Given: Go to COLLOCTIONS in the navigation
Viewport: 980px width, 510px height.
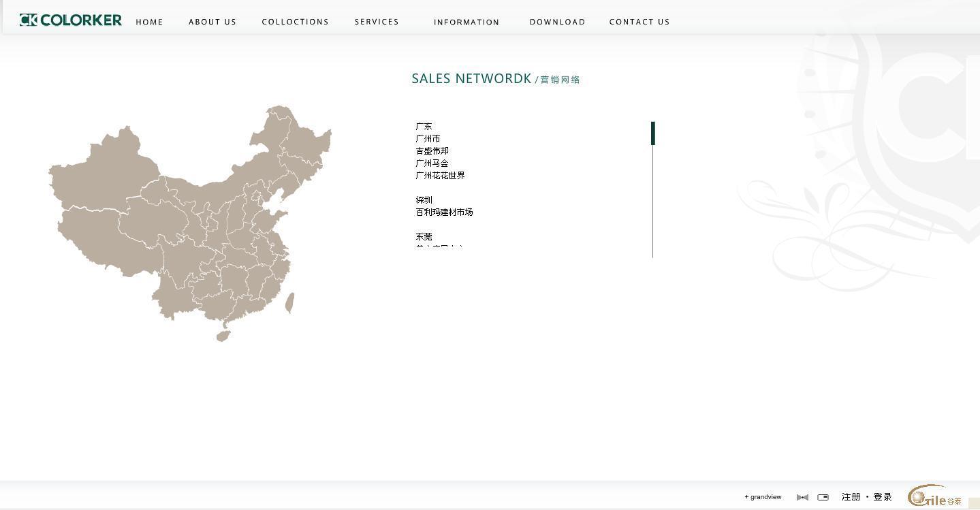Looking at the screenshot, I should [x=295, y=22].
